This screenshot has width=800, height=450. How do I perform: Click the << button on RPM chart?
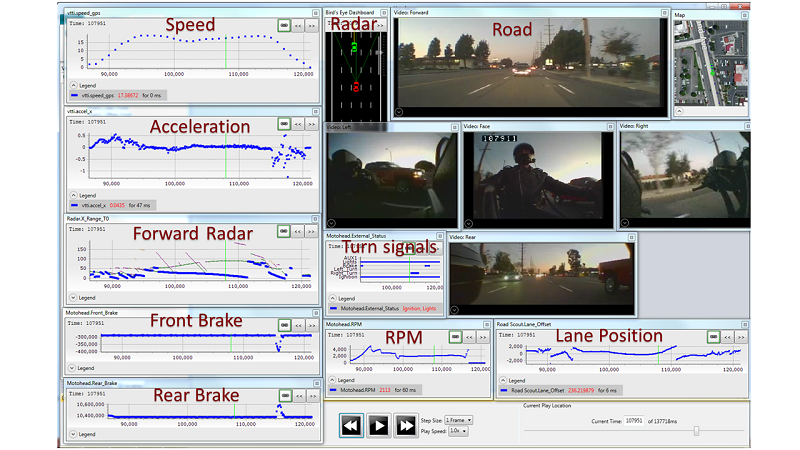[469, 337]
